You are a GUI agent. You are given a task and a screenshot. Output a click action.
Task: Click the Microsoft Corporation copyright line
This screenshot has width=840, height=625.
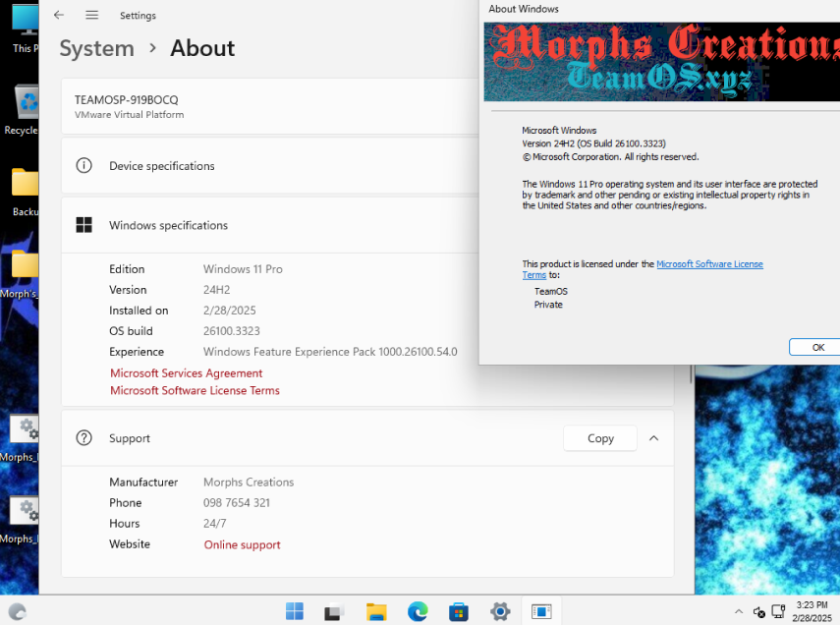tap(611, 157)
